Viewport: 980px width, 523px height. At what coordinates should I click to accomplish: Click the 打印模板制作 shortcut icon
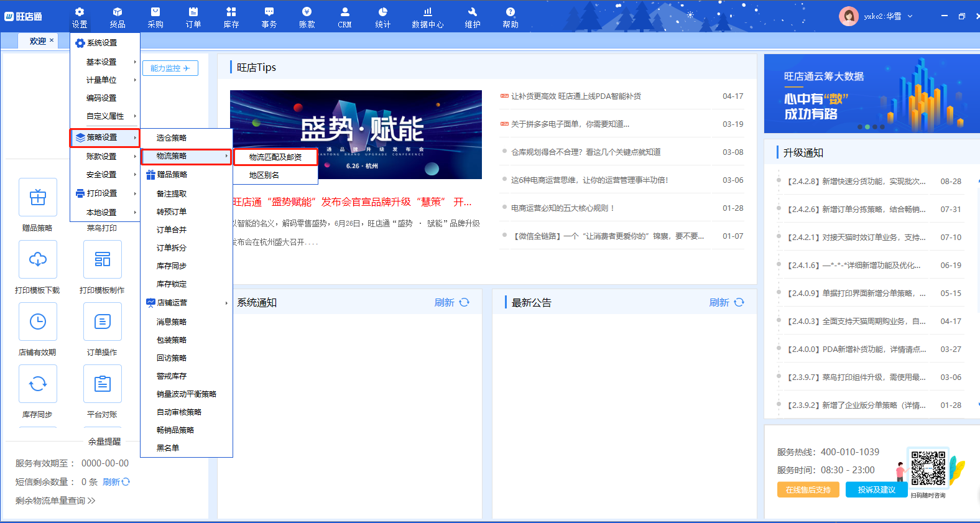[x=103, y=259]
